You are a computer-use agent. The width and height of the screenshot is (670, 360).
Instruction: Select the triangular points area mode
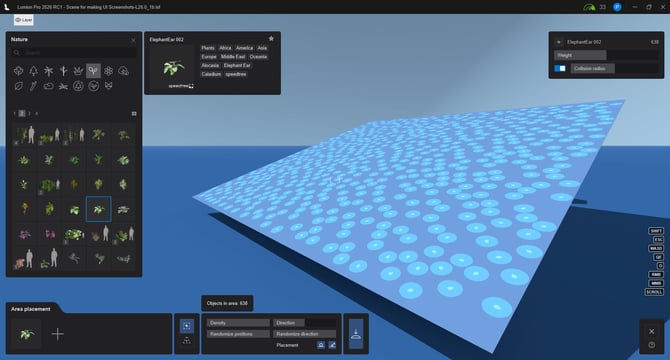click(187, 341)
